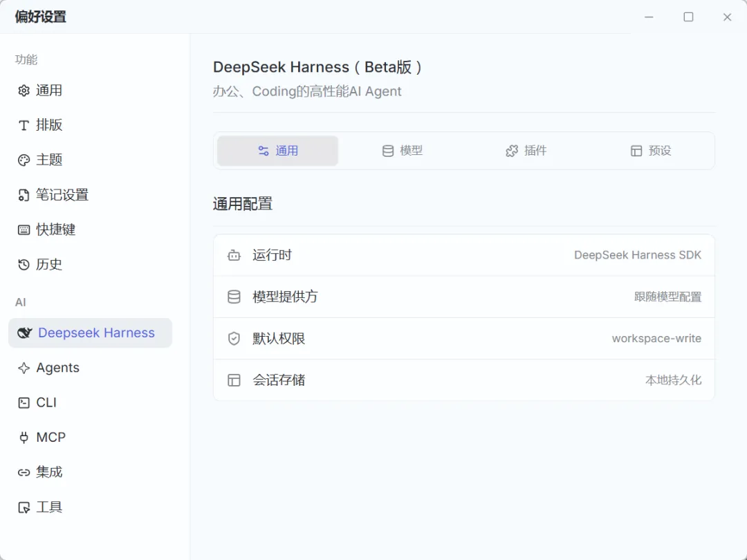Viewport: 747px width, 560px height.
Task: Click the 模型提供方 row label
Action: [x=285, y=297]
